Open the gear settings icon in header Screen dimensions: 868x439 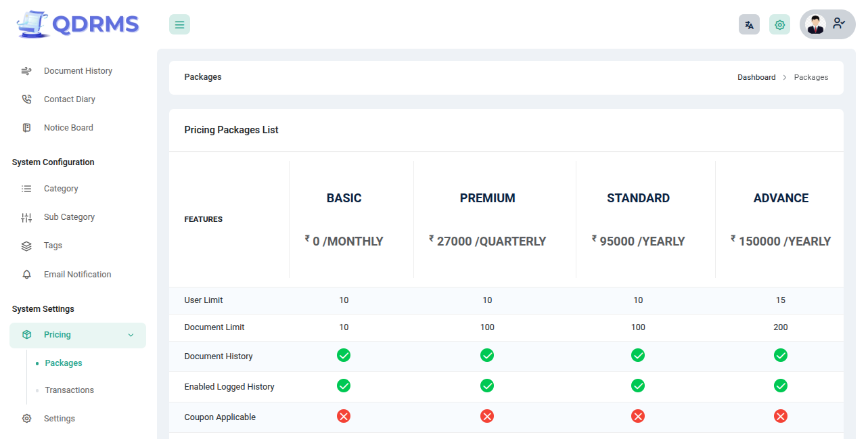779,24
